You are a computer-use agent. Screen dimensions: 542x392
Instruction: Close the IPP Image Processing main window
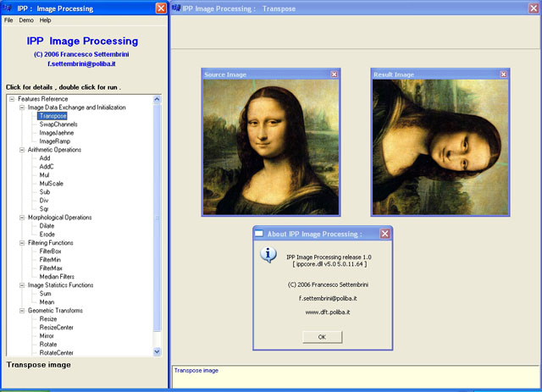point(161,8)
